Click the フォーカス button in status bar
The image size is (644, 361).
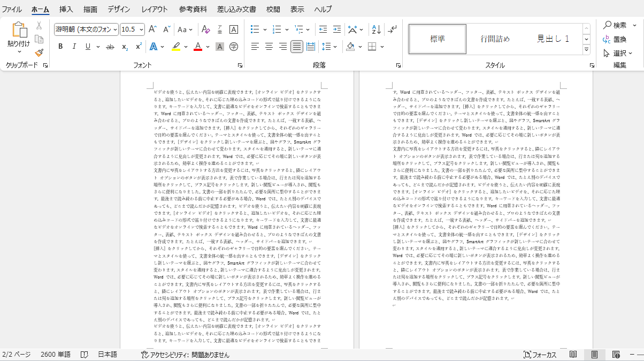tap(540, 355)
